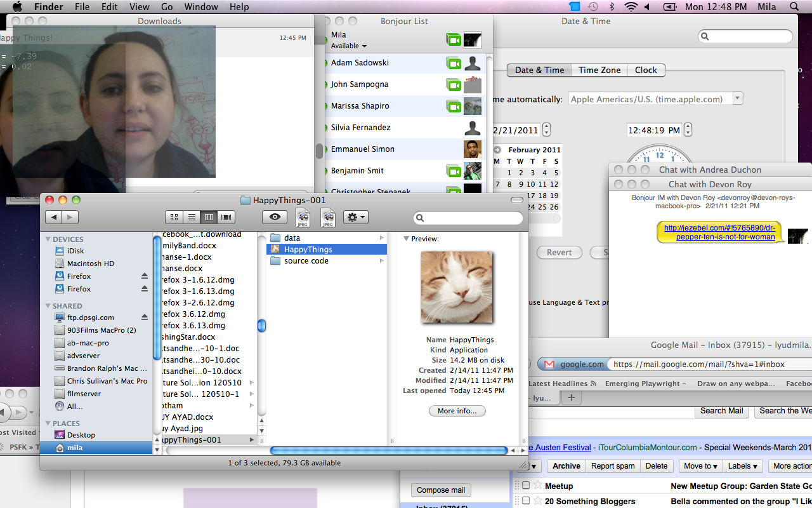Click the Wi-Fi status icon

630,7
